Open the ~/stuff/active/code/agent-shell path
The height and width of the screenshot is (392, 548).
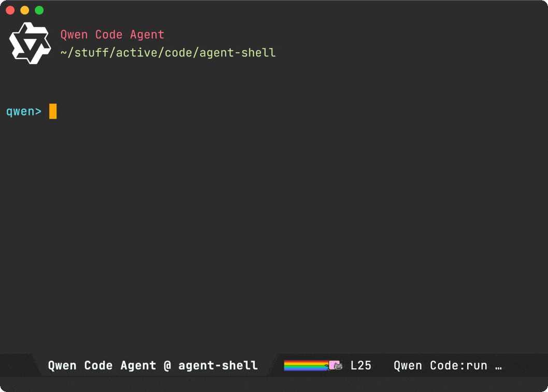(168, 53)
